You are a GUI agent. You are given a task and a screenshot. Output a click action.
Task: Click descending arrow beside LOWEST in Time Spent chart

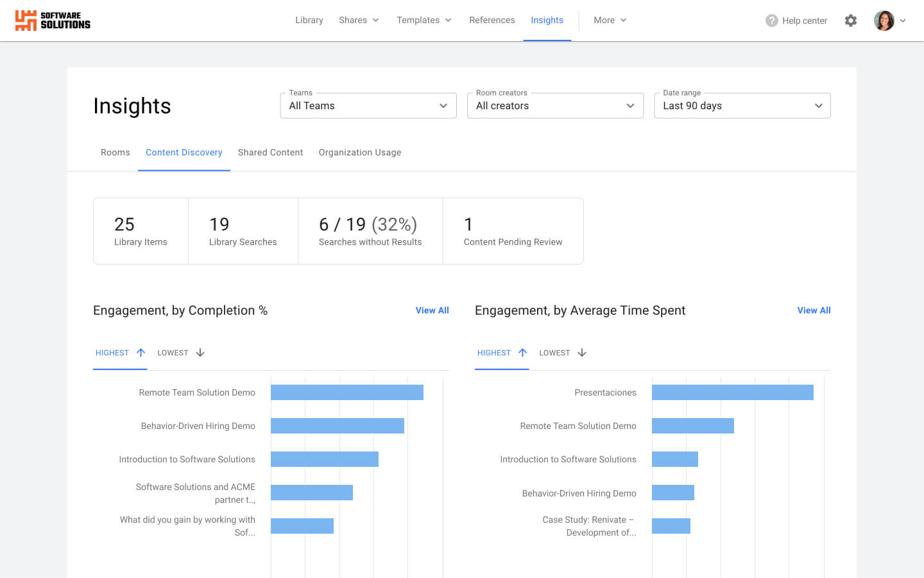coord(581,352)
